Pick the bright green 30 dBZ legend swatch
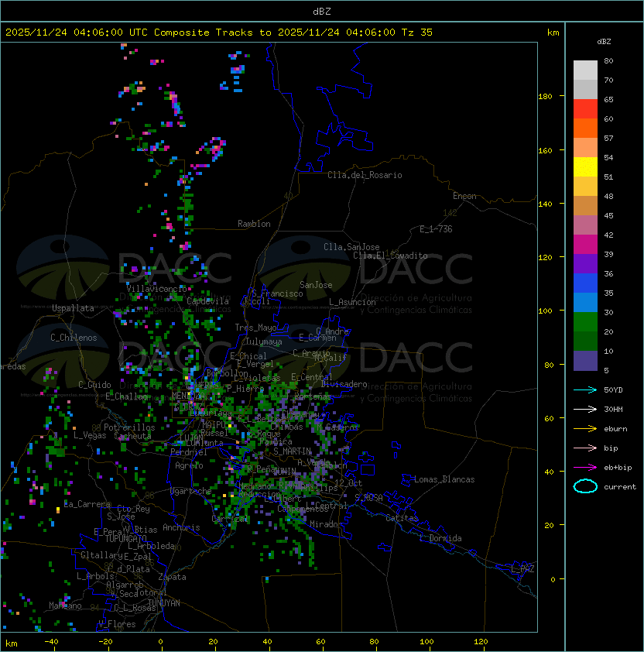644x652 pixels. click(x=585, y=322)
